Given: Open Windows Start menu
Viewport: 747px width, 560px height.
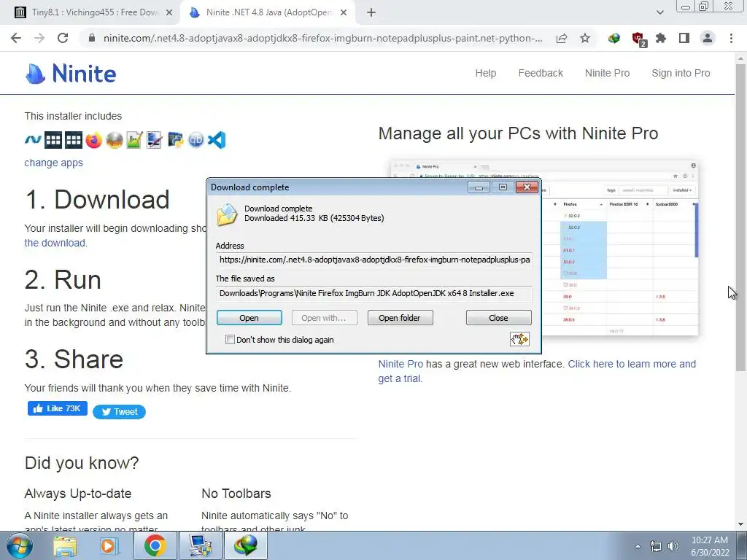Looking at the screenshot, I should (x=20, y=545).
